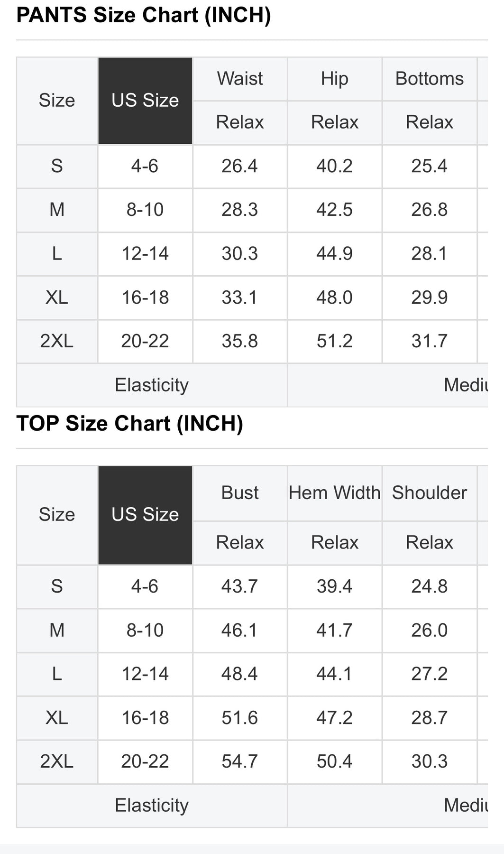Select the dark US Size header in pants chart

[145, 101]
